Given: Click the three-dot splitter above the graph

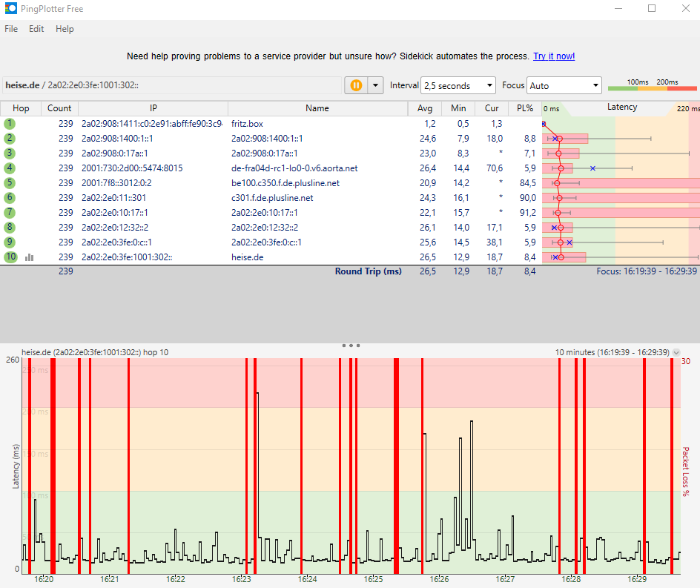Looking at the screenshot, I should tap(351, 346).
